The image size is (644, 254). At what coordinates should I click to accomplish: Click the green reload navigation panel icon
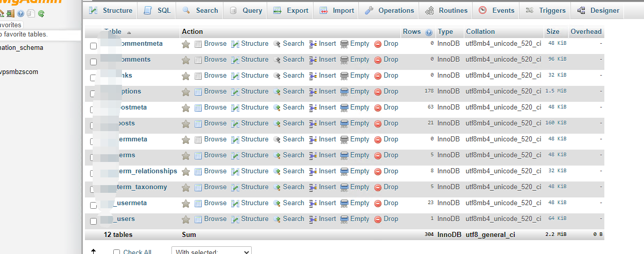tap(41, 14)
